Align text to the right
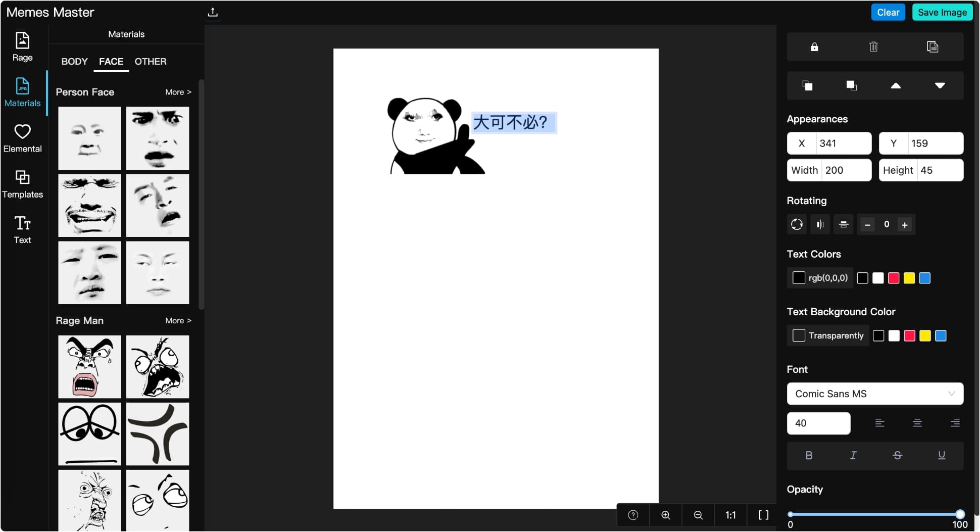This screenshot has height=532, width=980. [955, 423]
